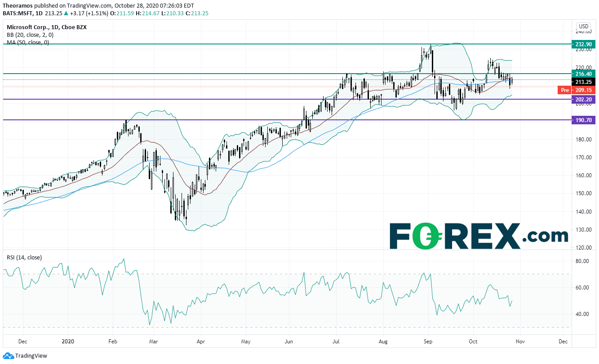Click the USD currency box

point(584,26)
